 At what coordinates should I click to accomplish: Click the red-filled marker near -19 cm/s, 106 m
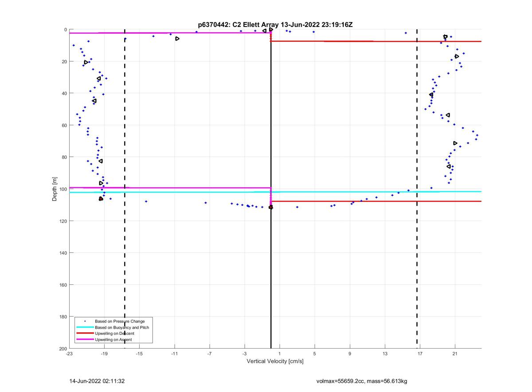tap(101, 199)
